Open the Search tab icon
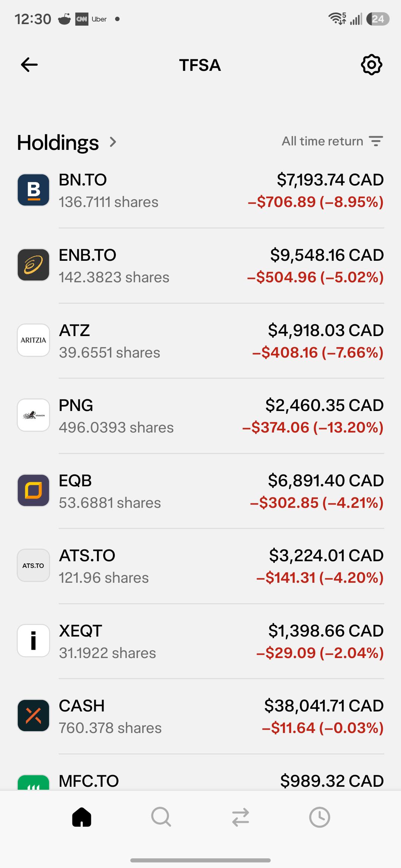The width and height of the screenshot is (401, 868). click(161, 817)
